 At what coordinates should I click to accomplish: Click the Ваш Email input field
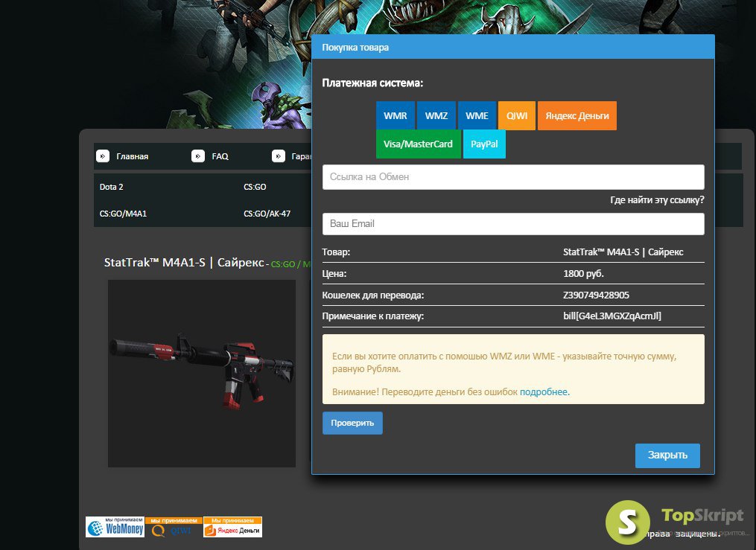pyautogui.click(x=513, y=224)
